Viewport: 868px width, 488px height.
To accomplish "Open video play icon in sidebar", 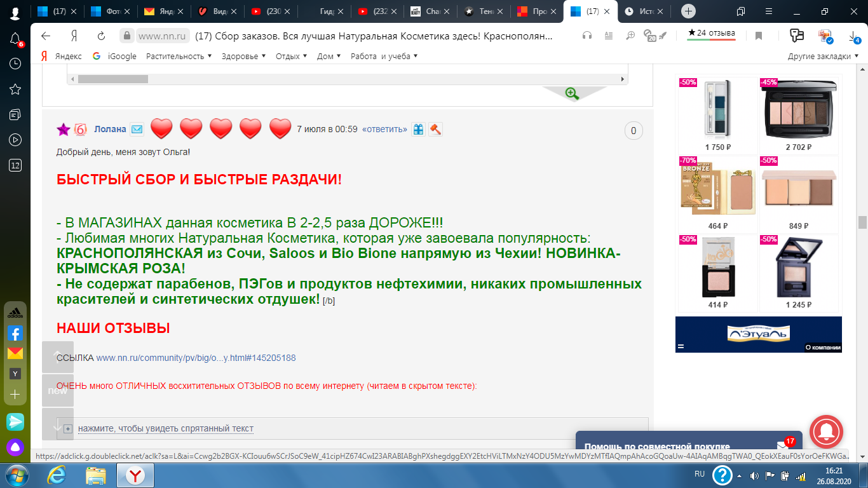I will click(15, 140).
